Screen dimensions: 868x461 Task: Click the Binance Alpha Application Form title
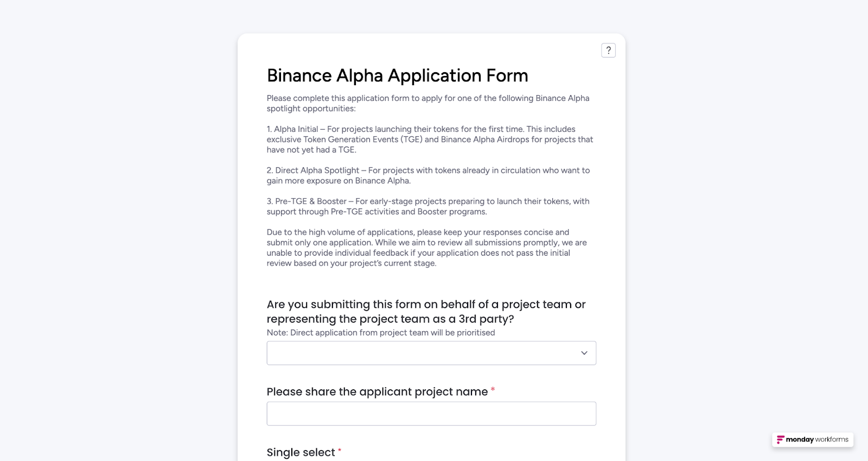(x=397, y=75)
